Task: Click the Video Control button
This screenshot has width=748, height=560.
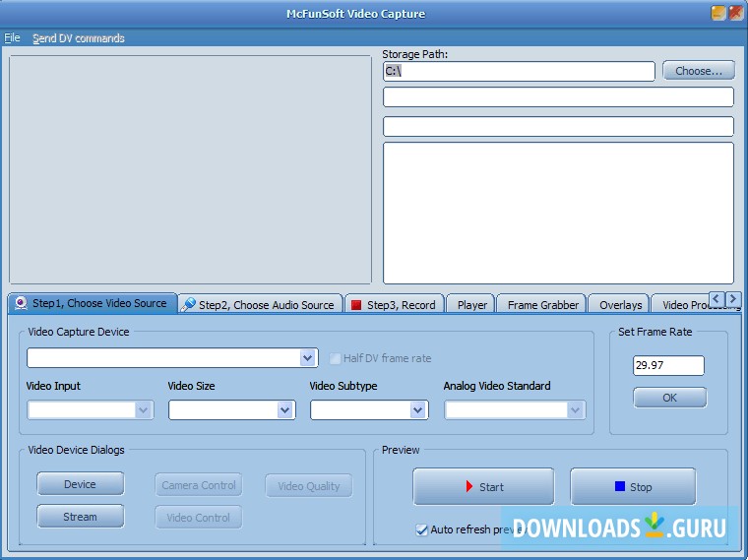Action: click(x=199, y=518)
